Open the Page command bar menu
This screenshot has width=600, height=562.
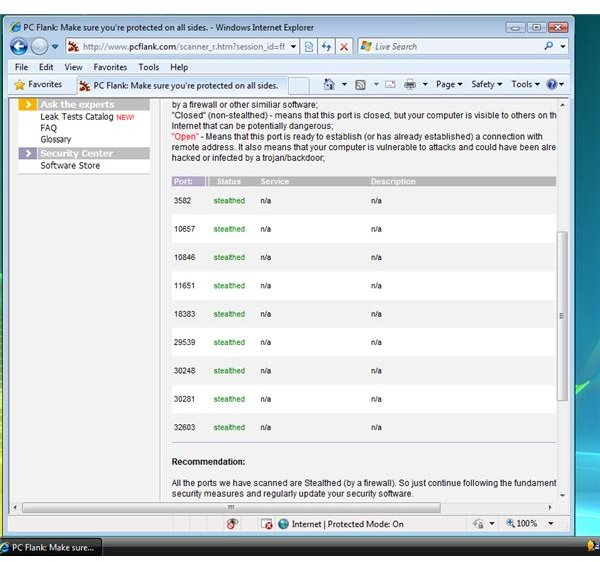449,84
